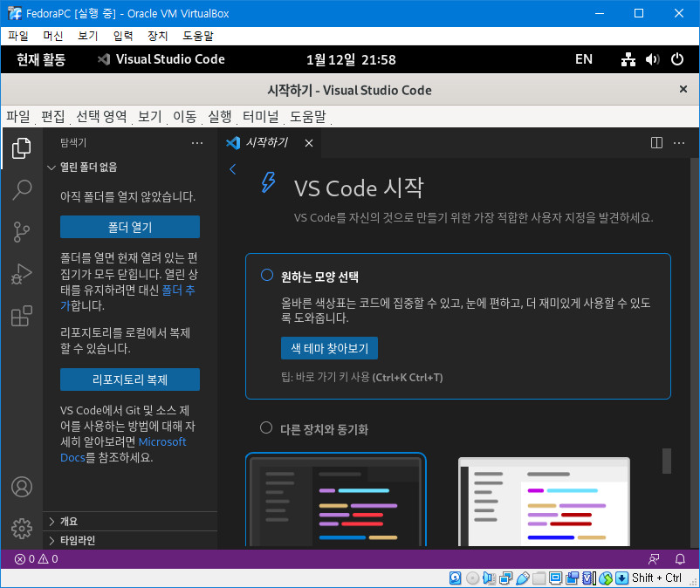This screenshot has width=700, height=588.
Task: Open the EN input source indicator
Action: pyautogui.click(x=584, y=59)
